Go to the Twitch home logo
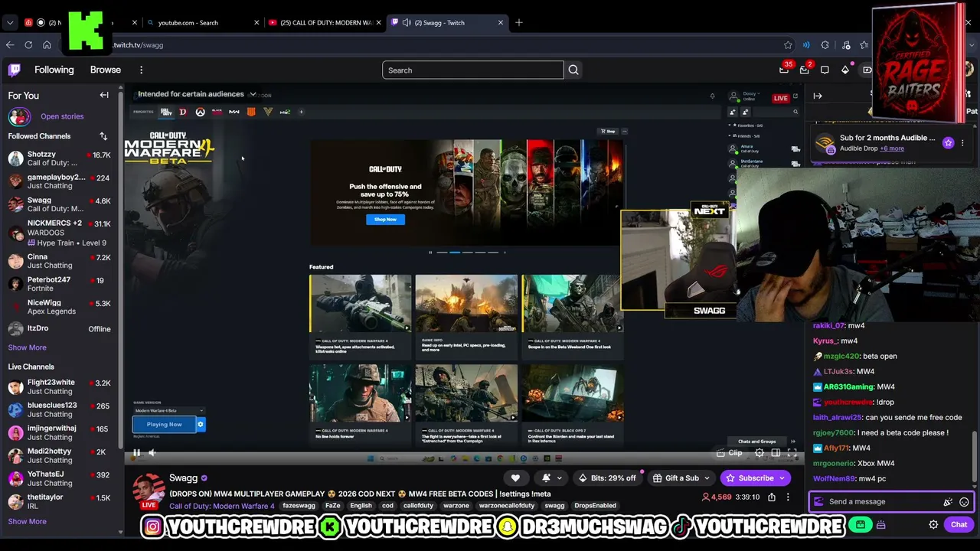Image resolution: width=980 pixels, height=551 pixels. click(x=14, y=70)
